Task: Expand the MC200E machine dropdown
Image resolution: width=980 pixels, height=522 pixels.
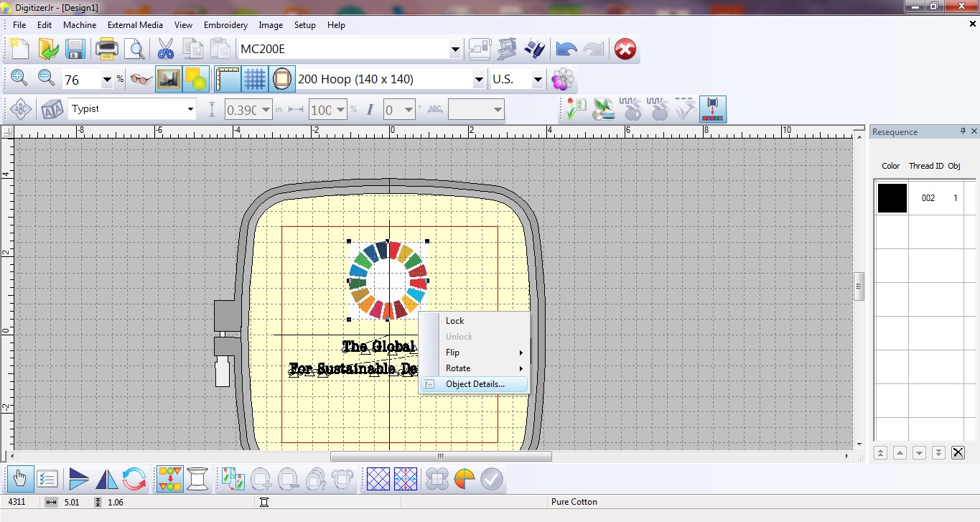Action: pyautogui.click(x=455, y=49)
